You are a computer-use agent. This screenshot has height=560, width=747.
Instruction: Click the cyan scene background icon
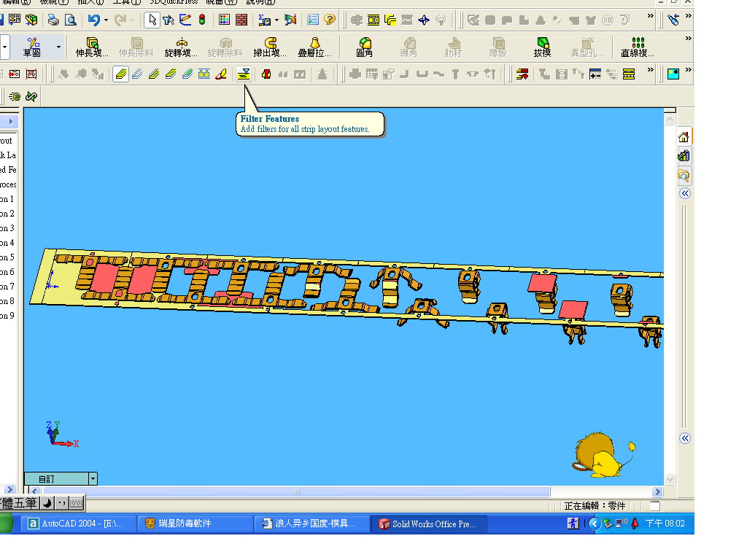tap(673, 74)
